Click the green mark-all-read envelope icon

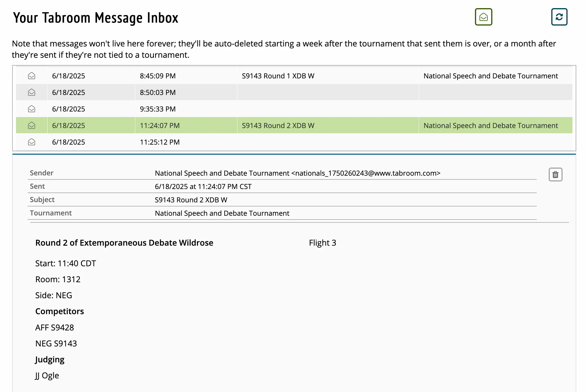pyautogui.click(x=483, y=17)
